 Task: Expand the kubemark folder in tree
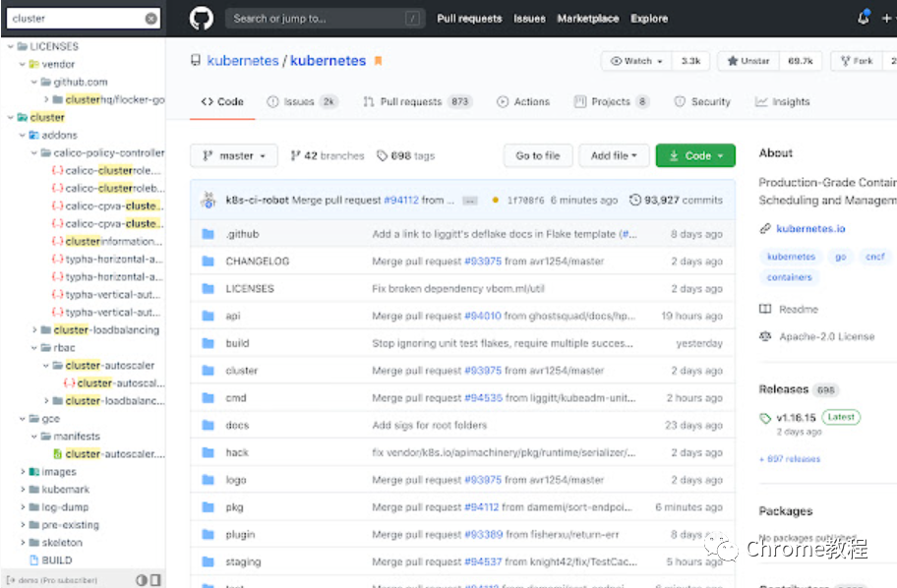tap(23, 490)
